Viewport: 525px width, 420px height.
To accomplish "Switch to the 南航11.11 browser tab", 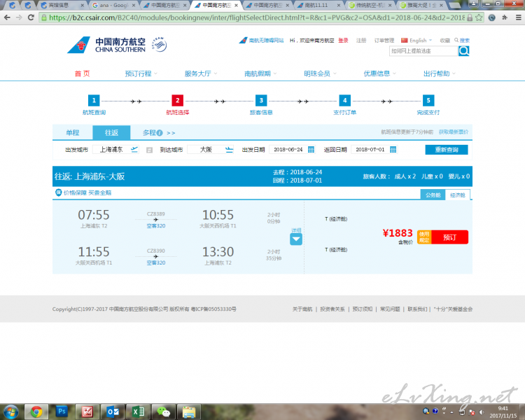I will click(x=318, y=6).
